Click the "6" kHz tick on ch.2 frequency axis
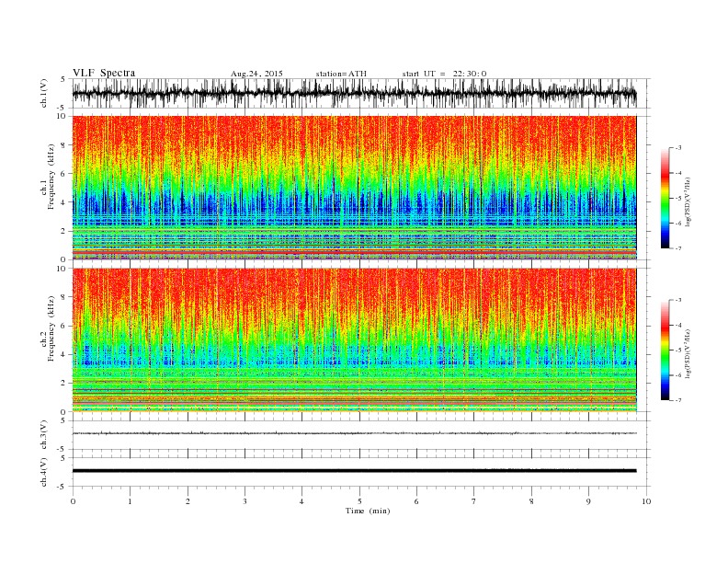 pos(63,326)
